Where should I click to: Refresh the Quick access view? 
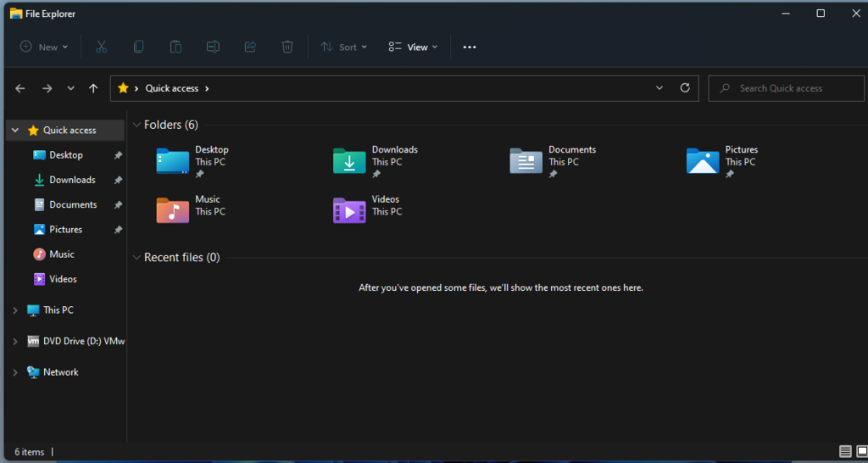(685, 88)
